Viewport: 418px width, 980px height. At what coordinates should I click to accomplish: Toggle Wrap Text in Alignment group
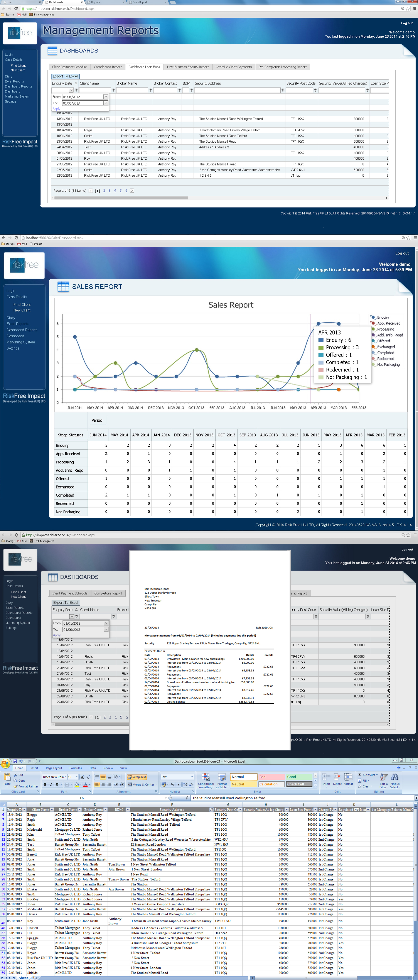137,777
